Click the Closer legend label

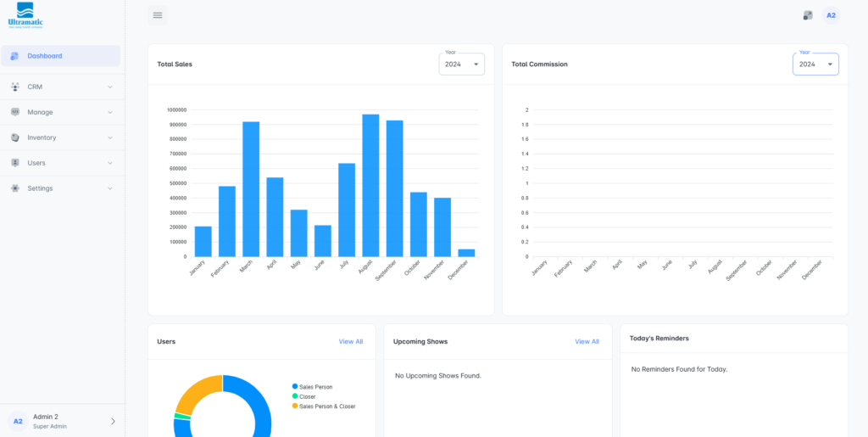[x=307, y=396]
